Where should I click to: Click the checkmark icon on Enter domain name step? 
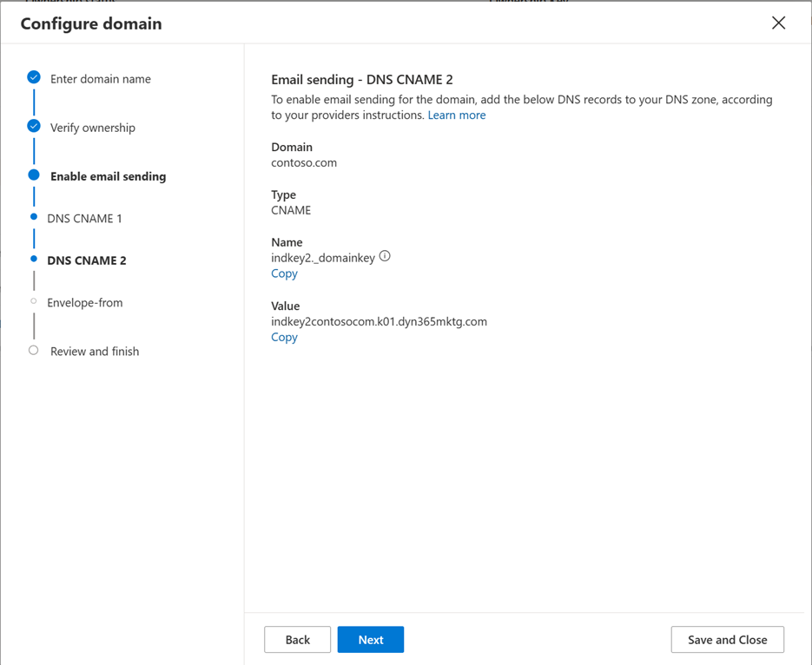click(x=33, y=76)
